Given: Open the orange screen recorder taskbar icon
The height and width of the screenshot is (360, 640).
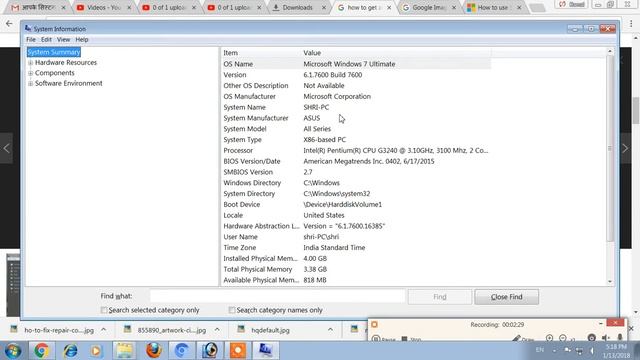Looking at the screenshot, I should tap(238, 351).
